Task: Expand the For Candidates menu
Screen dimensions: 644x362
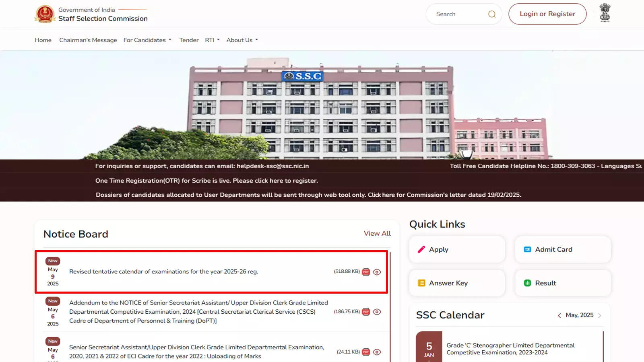Action: tap(147, 40)
